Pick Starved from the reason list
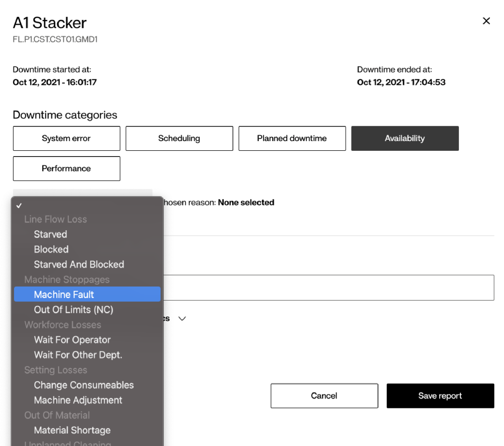Image resolution: width=504 pixels, height=446 pixels. (x=50, y=234)
